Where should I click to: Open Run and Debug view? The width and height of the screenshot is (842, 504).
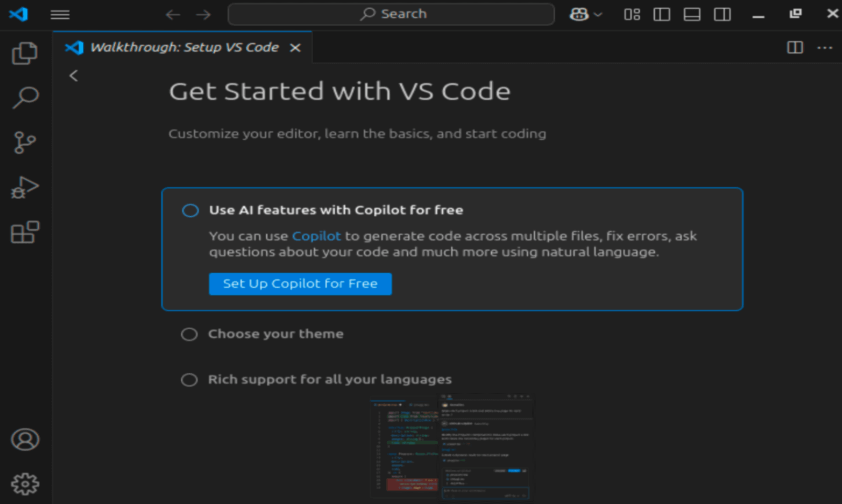point(25,187)
